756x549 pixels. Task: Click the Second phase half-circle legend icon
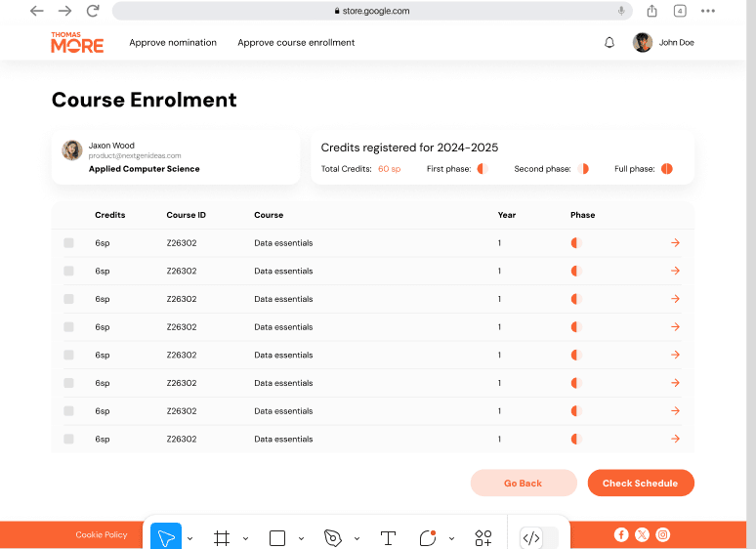pos(583,169)
